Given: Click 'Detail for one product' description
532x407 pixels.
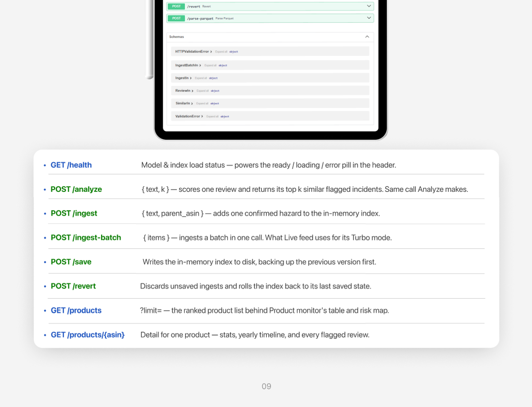Looking at the screenshot, I should click(x=255, y=335).
